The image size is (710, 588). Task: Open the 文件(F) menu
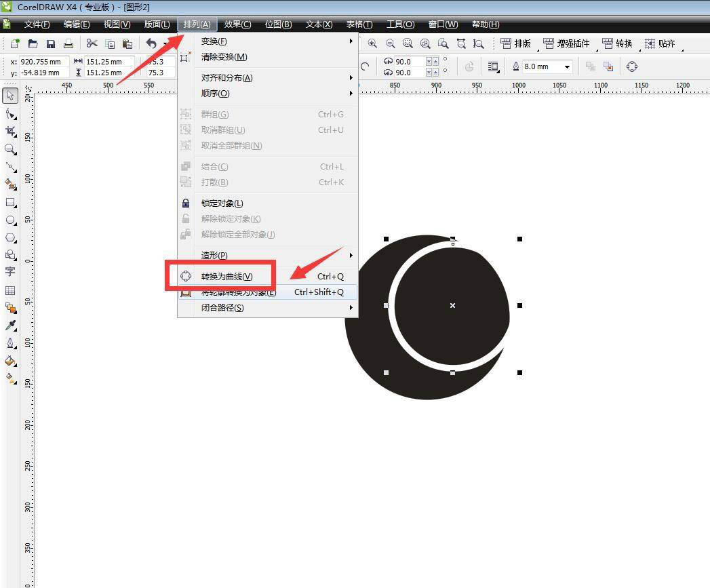pos(37,24)
